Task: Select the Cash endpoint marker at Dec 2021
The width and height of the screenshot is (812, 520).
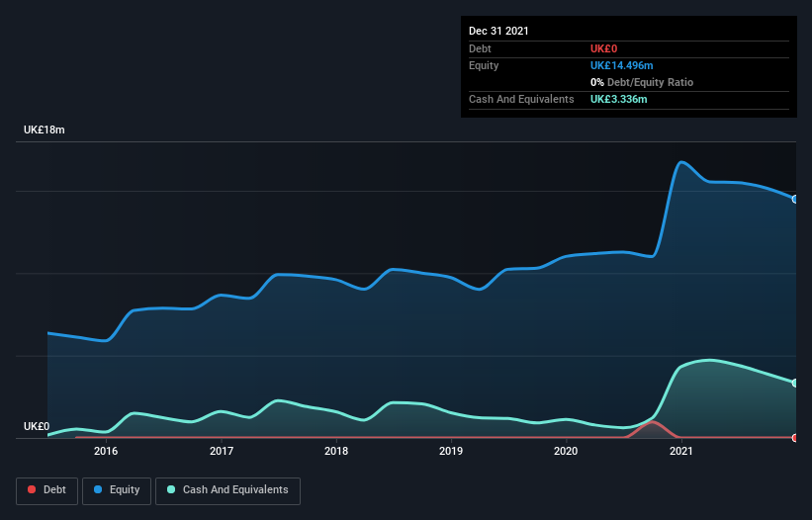Action: click(795, 383)
